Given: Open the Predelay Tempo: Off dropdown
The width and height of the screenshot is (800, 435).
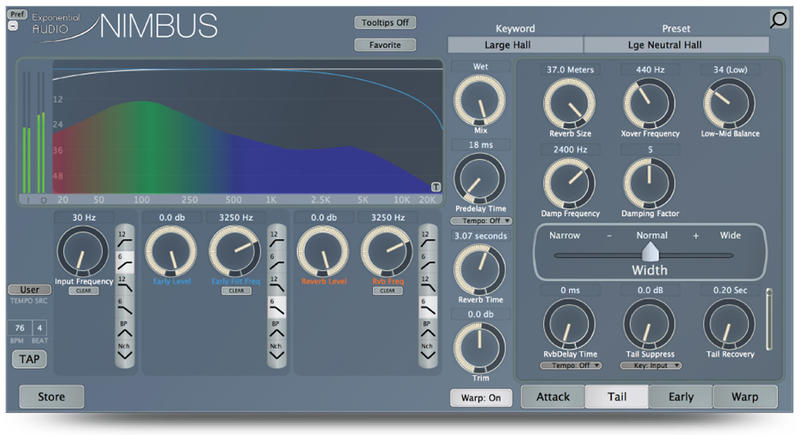Looking at the screenshot, I should pyautogui.click(x=481, y=221).
